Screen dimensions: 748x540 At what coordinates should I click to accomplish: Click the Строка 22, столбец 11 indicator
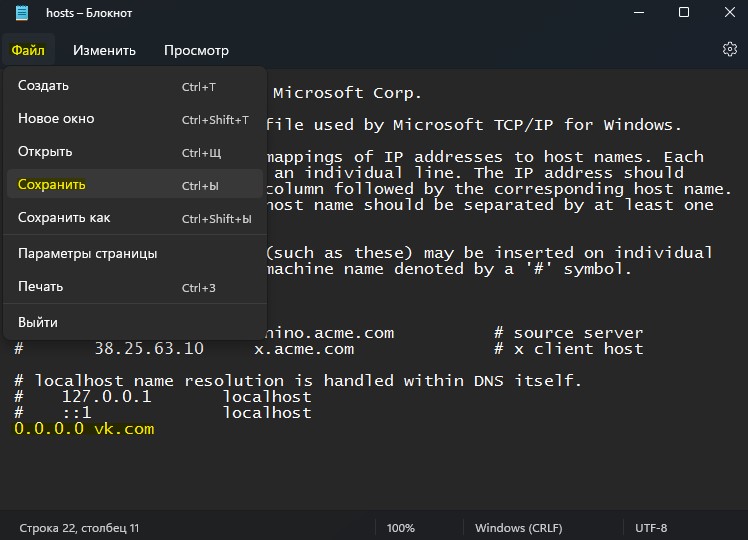pos(79,528)
